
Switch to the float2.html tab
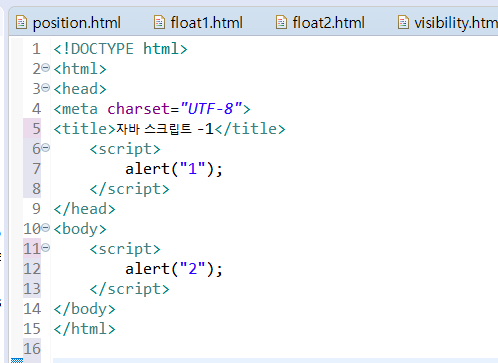(321, 23)
